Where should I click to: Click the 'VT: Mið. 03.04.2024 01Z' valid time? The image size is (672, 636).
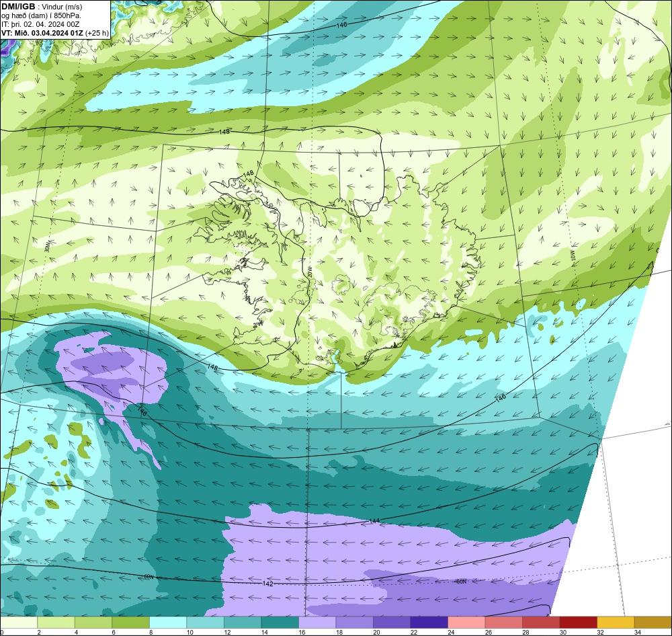[x=42, y=33]
